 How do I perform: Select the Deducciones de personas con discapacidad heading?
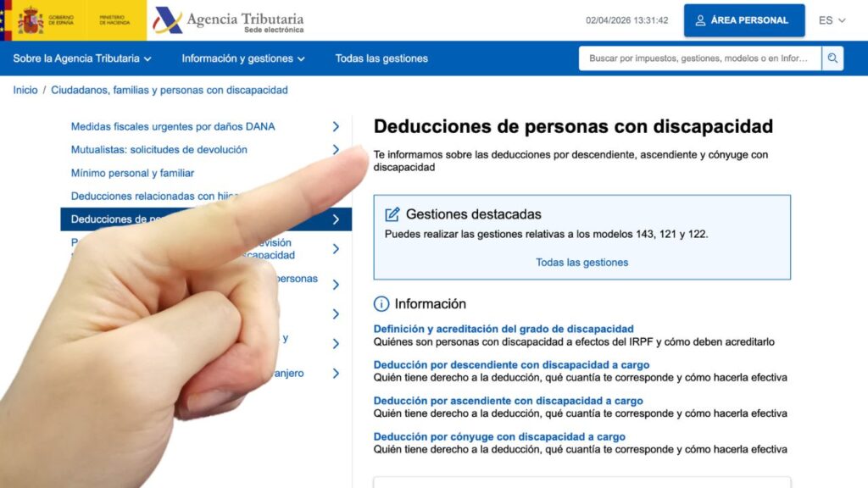click(x=573, y=127)
